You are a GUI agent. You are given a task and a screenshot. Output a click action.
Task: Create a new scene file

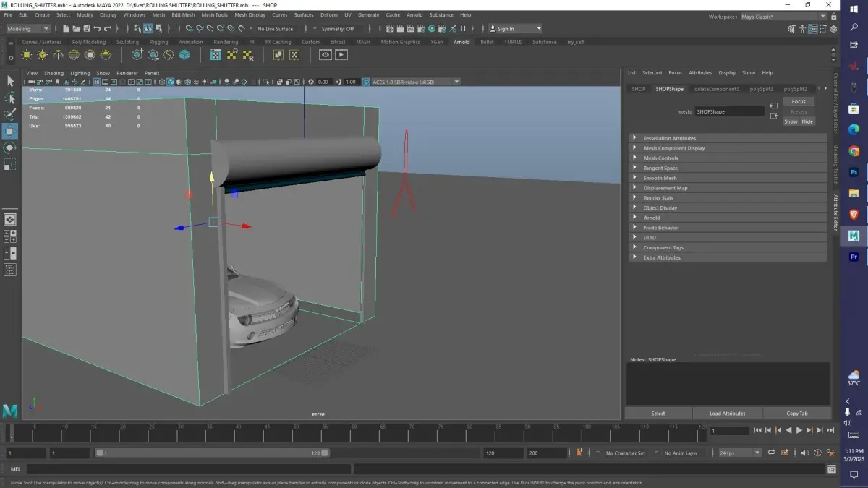point(66,29)
